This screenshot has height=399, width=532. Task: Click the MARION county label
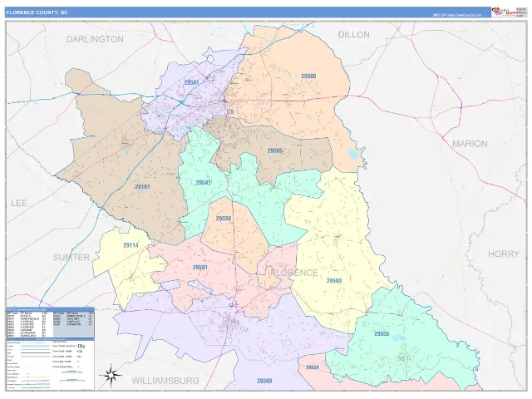coord(470,144)
